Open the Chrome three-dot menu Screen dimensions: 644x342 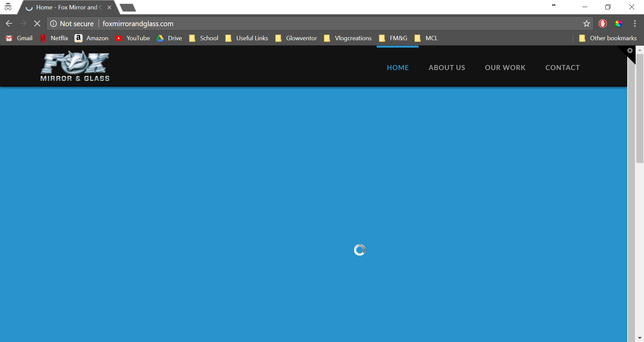[x=635, y=23]
